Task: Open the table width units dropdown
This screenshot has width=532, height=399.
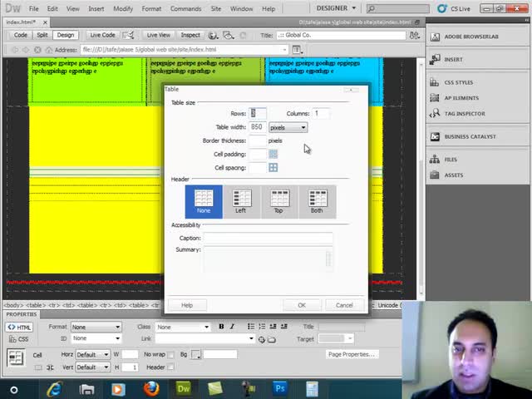Action: [288, 127]
